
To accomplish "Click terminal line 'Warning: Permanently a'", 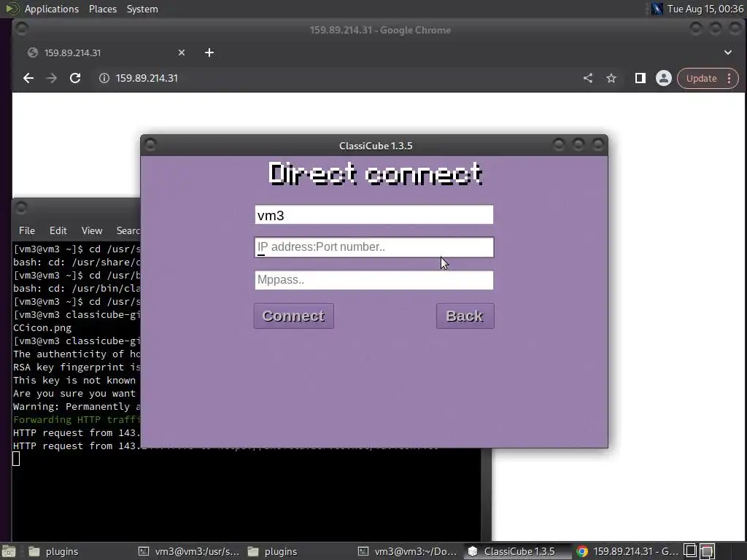I will 77,407.
